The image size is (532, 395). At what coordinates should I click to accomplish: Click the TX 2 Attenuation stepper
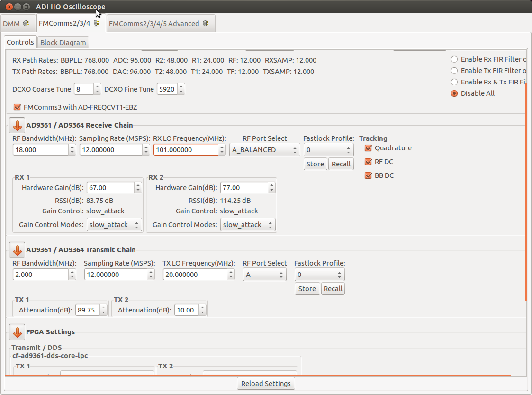(x=203, y=310)
